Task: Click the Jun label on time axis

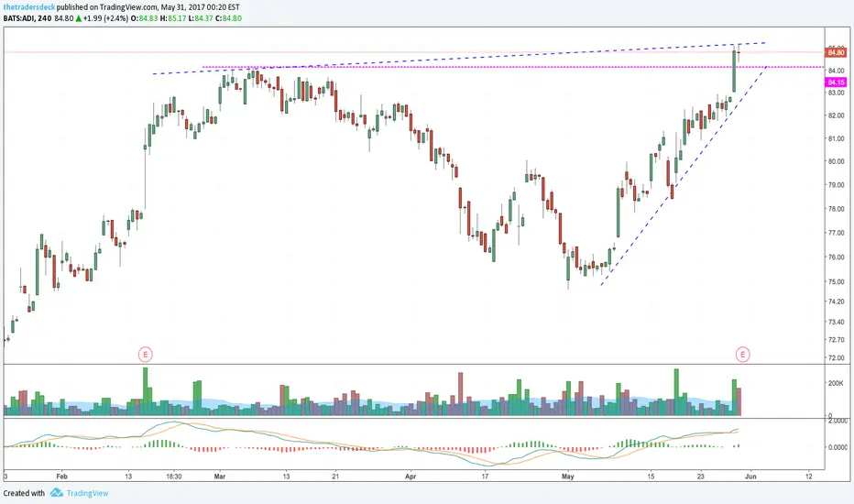Action: click(x=750, y=477)
